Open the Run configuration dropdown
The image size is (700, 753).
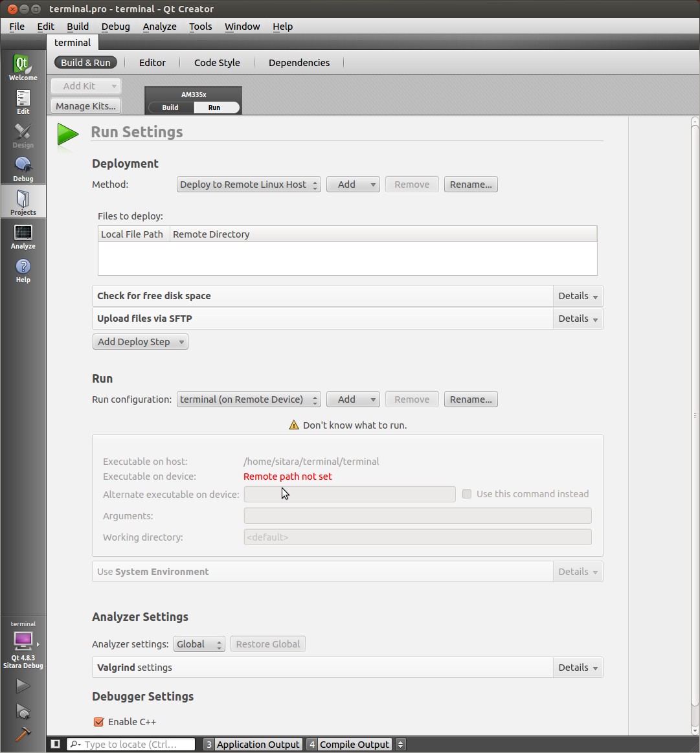[249, 399]
